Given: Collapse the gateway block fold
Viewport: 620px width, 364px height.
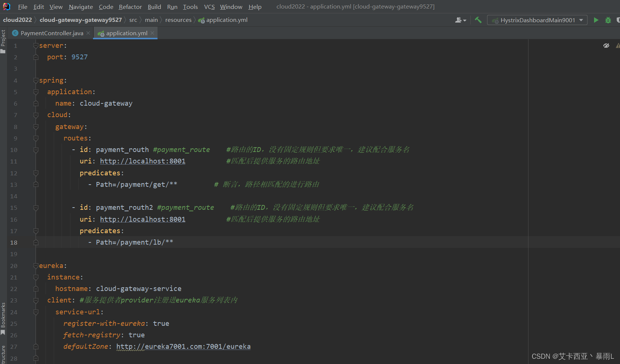Looking at the screenshot, I should pyautogui.click(x=36, y=127).
